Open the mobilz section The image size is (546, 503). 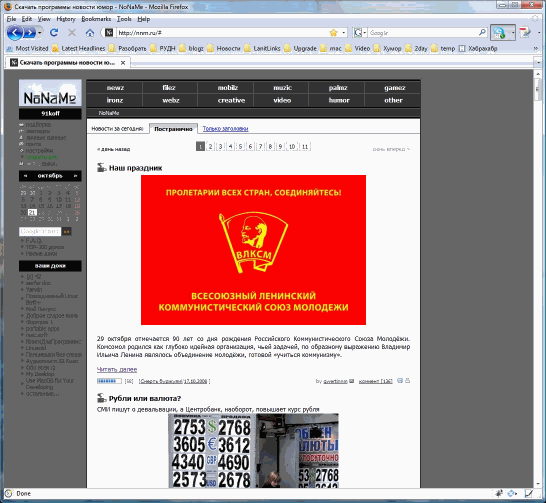(227, 88)
